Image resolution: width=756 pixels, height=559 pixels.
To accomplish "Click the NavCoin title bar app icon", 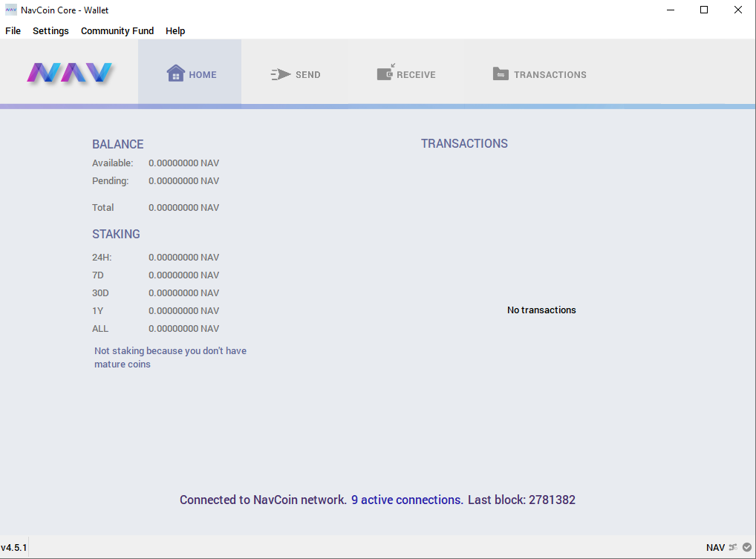I will [x=10, y=10].
